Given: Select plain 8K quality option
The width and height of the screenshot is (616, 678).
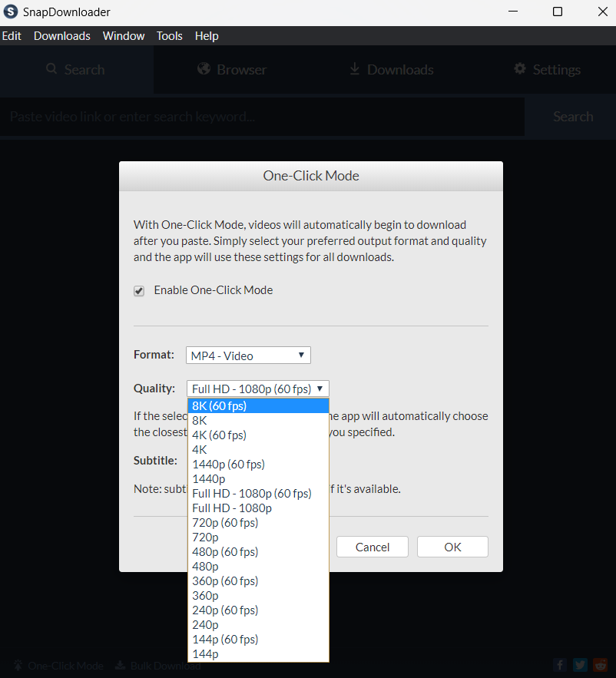Looking at the screenshot, I should pyautogui.click(x=258, y=420).
